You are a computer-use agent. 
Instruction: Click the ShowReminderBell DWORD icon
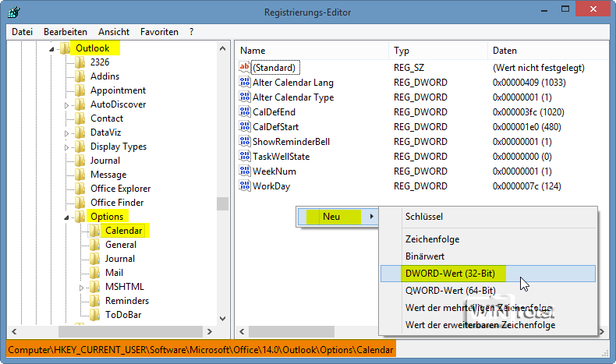pyautogui.click(x=244, y=141)
